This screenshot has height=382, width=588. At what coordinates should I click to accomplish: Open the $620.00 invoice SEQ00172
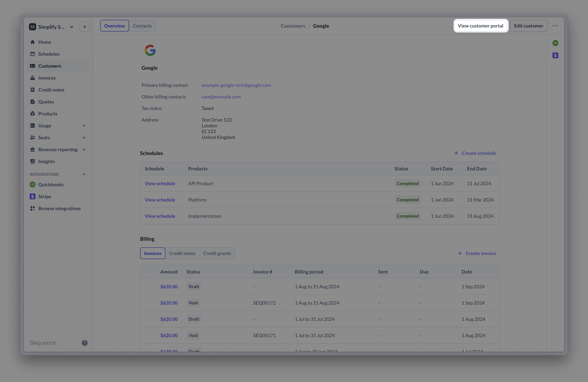169,303
